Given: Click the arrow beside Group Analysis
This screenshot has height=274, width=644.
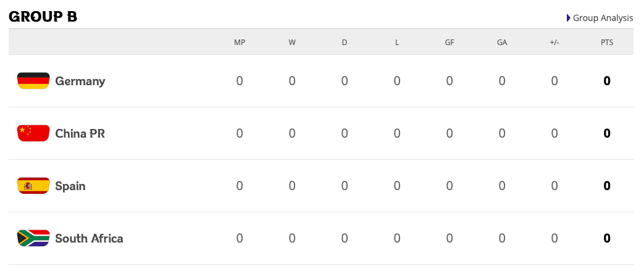Looking at the screenshot, I should click(x=569, y=18).
